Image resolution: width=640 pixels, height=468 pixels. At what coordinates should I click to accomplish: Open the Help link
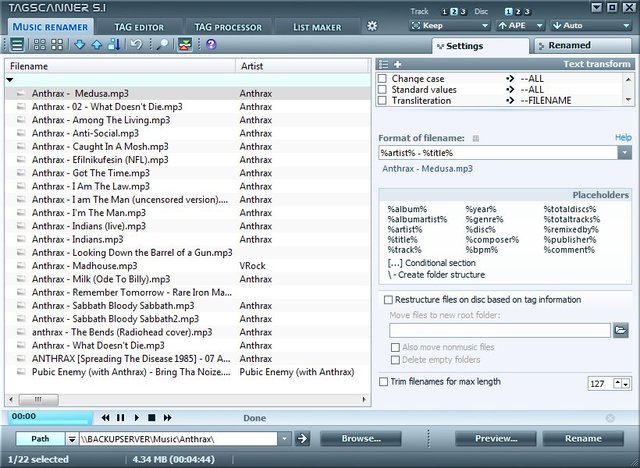[x=623, y=138]
